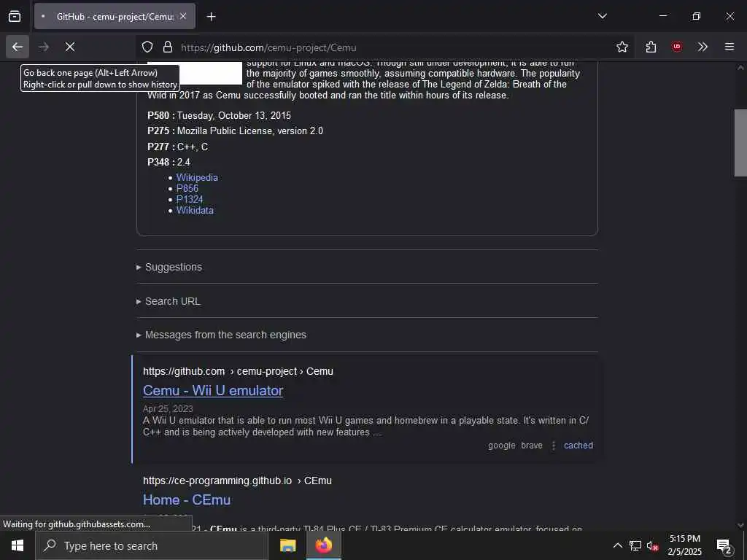Click the site security padlock
747x560 pixels.
click(x=167, y=47)
